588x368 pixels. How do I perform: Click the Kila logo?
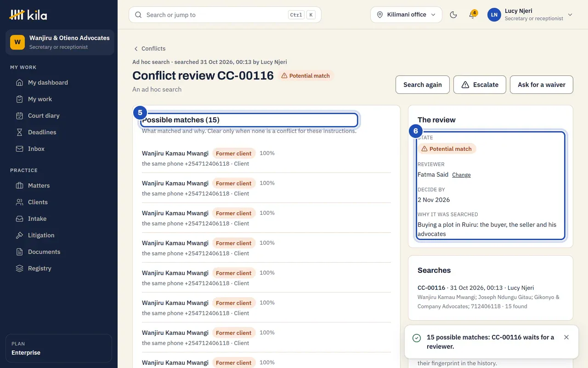tap(28, 15)
